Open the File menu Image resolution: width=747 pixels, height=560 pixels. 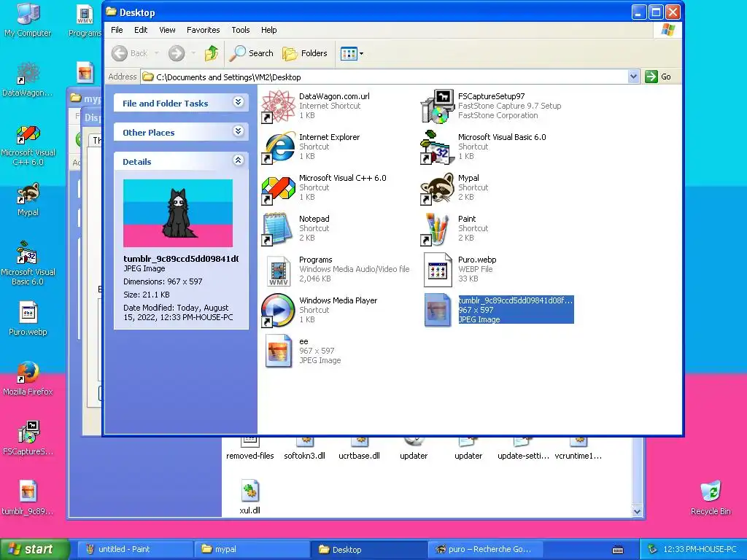point(117,30)
